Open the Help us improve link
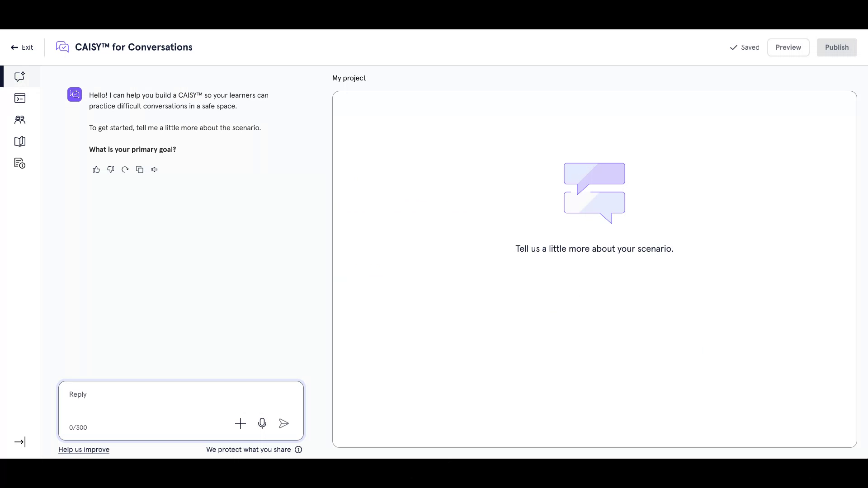Image resolution: width=868 pixels, height=488 pixels. [x=84, y=450]
